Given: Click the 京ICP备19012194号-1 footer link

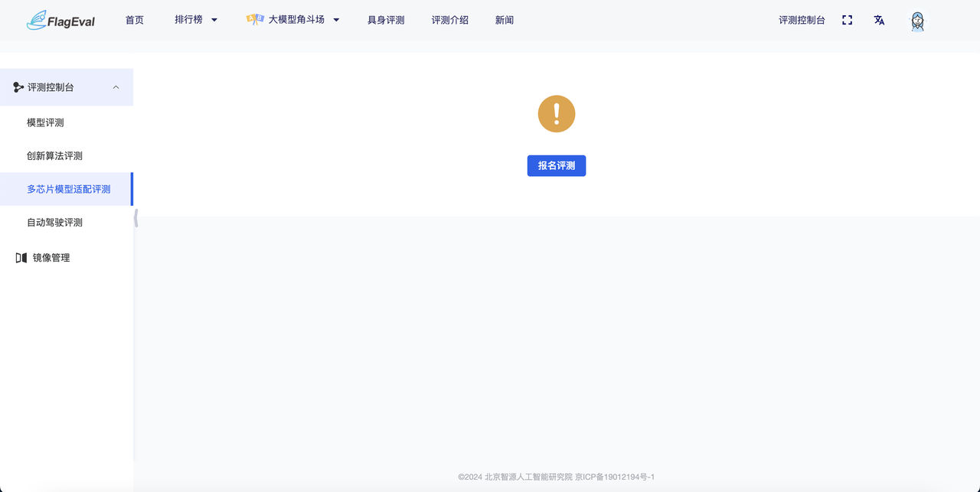Looking at the screenshot, I should coord(615,477).
